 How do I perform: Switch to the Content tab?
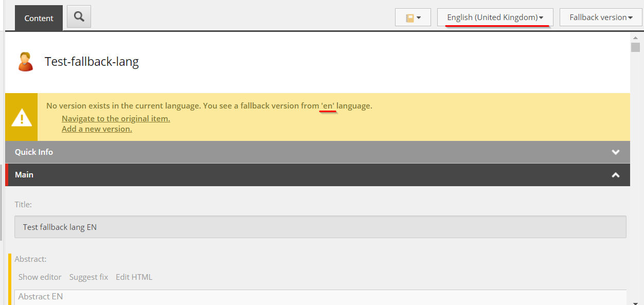pyautogui.click(x=39, y=18)
